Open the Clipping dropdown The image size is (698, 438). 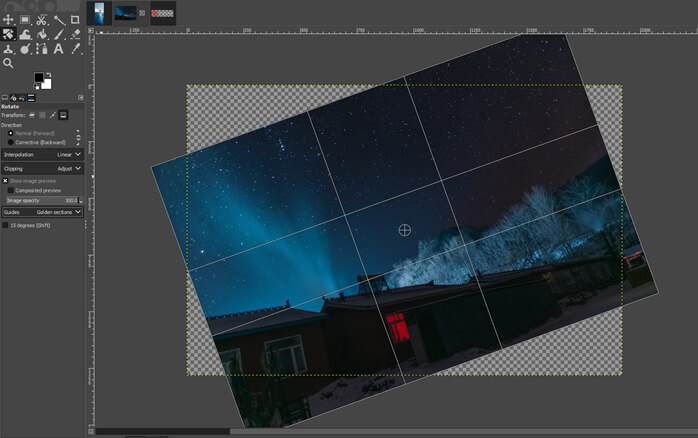click(x=42, y=169)
